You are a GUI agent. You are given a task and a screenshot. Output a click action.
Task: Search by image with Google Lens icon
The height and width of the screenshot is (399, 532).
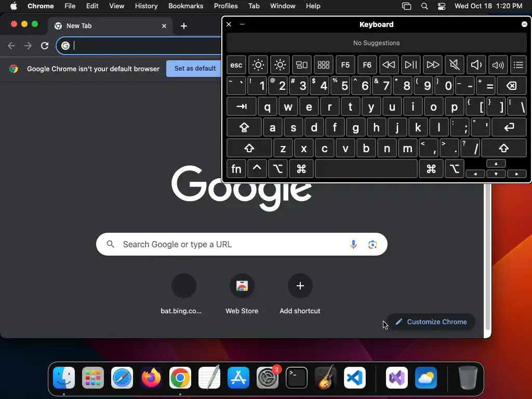(x=373, y=244)
